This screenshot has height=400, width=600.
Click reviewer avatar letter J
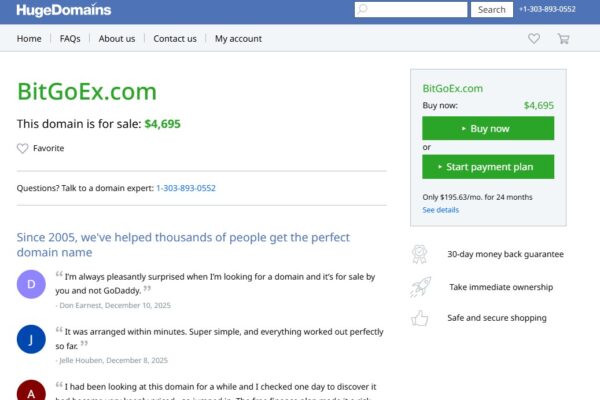tap(31, 339)
